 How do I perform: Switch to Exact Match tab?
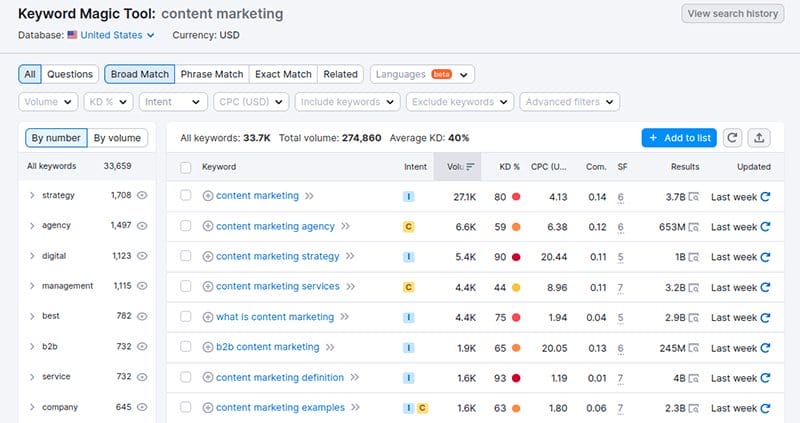click(283, 74)
